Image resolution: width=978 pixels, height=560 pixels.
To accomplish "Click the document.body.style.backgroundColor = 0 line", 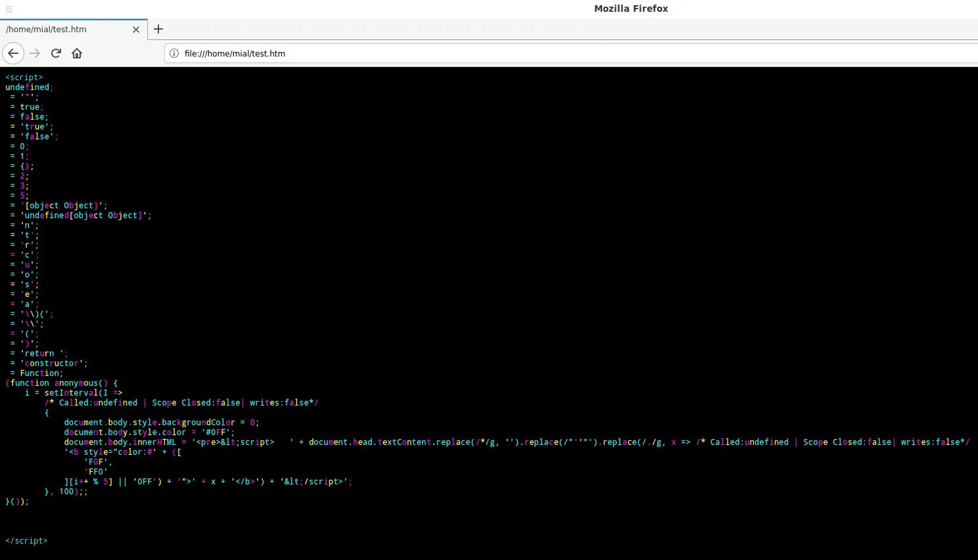I will pyautogui.click(x=162, y=423).
